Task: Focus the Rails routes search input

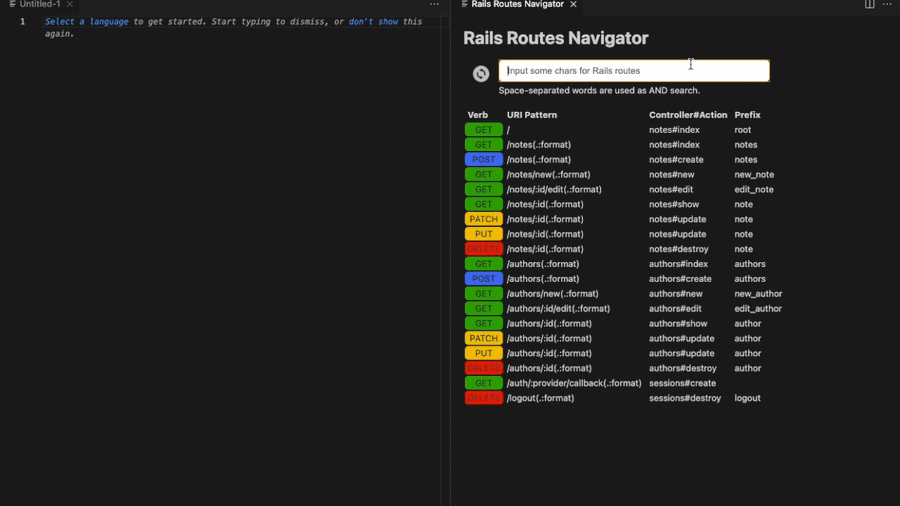Action: (x=634, y=71)
